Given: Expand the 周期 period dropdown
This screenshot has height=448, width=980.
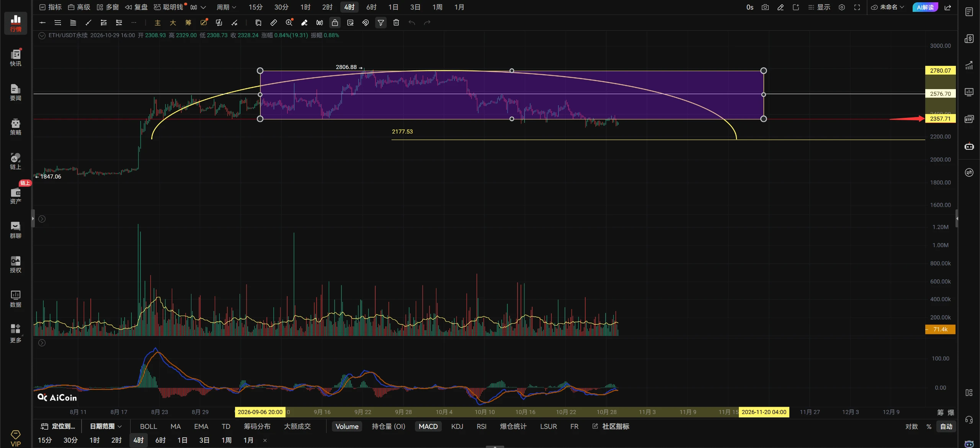Looking at the screenshot, I should 226,7.
